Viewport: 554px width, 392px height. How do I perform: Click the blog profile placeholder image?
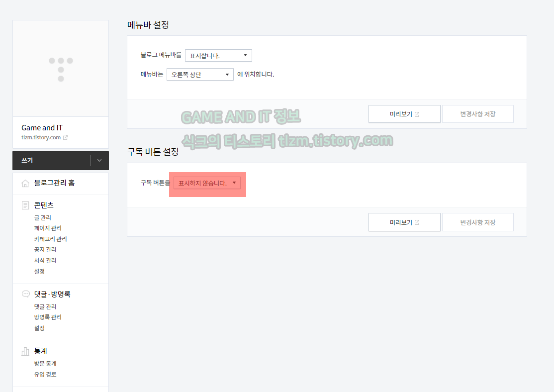coord(61,69)
